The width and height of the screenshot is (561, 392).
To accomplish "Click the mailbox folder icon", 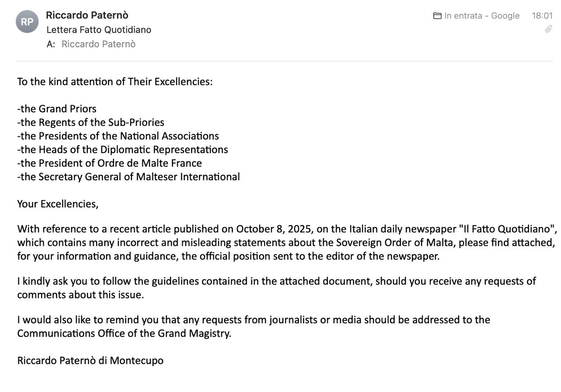I will click(x=437, y=16).
